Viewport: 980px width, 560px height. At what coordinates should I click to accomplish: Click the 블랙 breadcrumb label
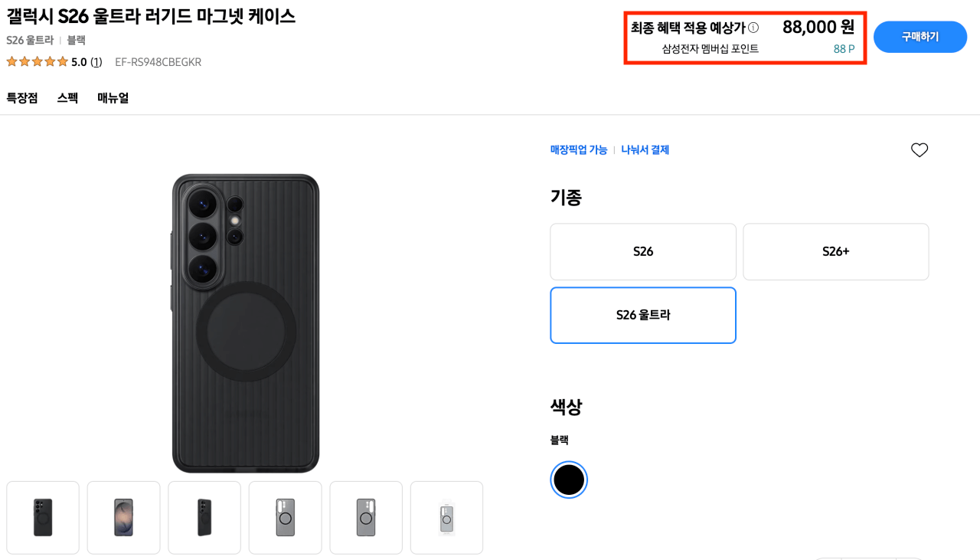(x=75, y=40)
